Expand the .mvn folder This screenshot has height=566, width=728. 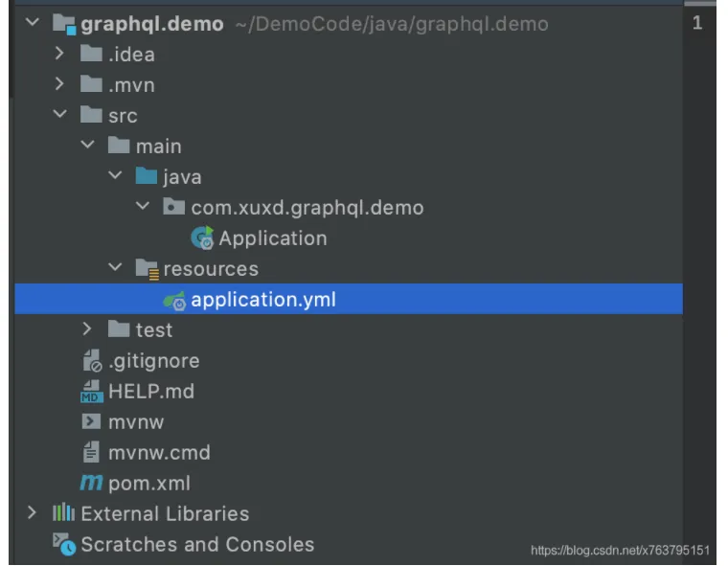60,85
